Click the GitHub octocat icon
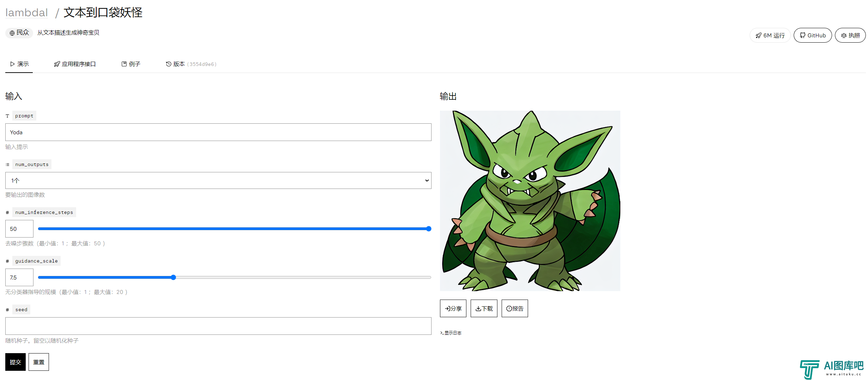The width and height of the screenshot is (868, 381). (803, 35)
